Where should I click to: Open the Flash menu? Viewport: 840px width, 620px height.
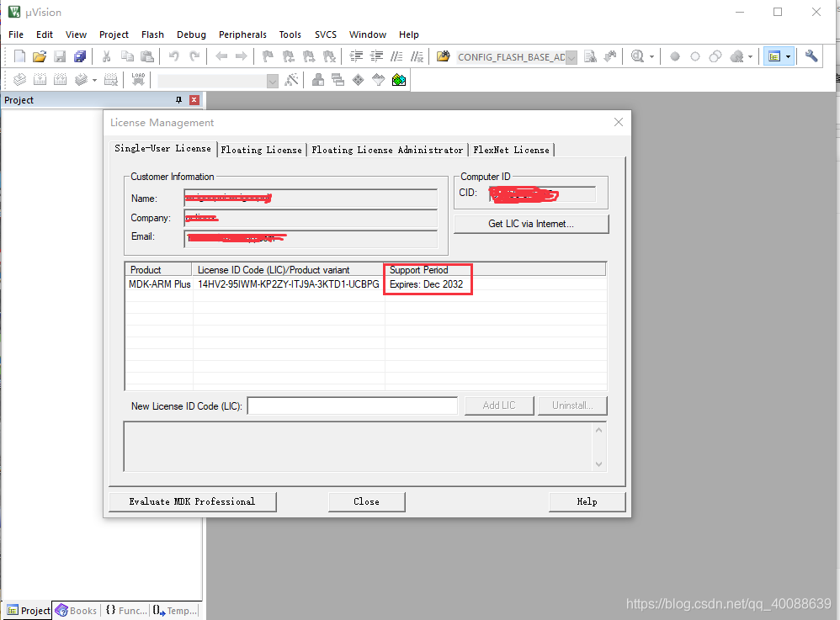pyautogui.click(x=152, y=34)
